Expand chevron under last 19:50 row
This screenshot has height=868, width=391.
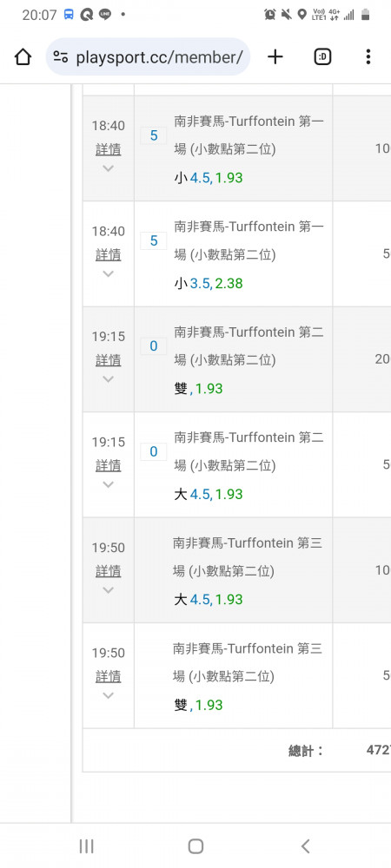[x=109, y=695]
